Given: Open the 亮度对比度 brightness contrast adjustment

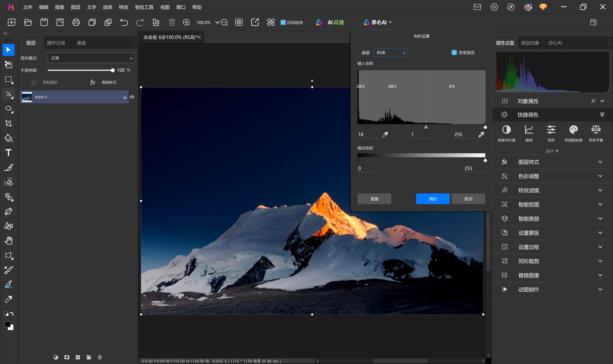Looking at the screenshot, I should click(506, 134).
